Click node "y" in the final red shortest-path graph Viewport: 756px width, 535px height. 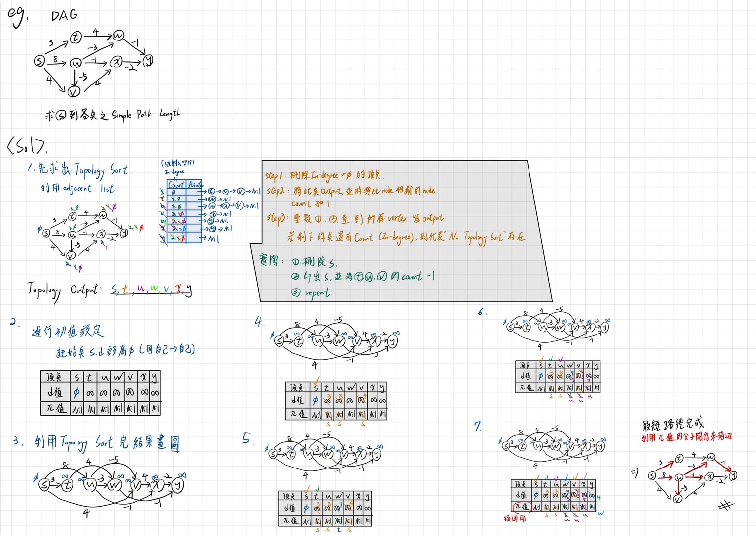[733, 475]
